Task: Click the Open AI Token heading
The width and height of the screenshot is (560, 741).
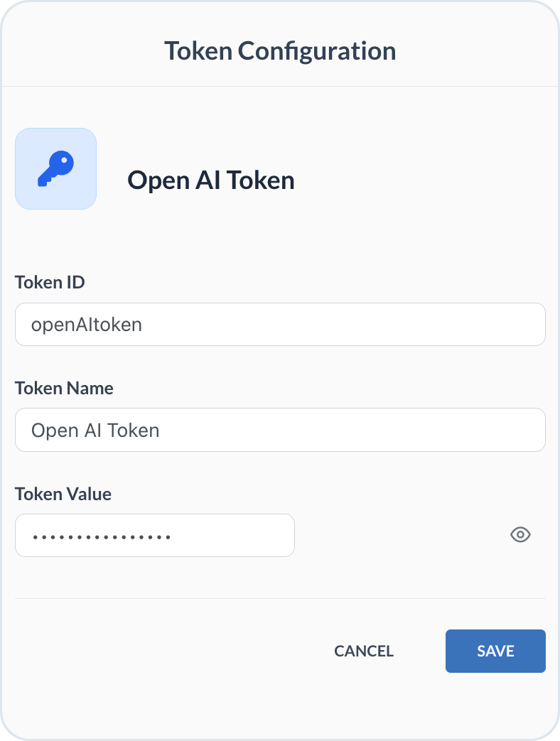Action: click(x=211, y=180)
